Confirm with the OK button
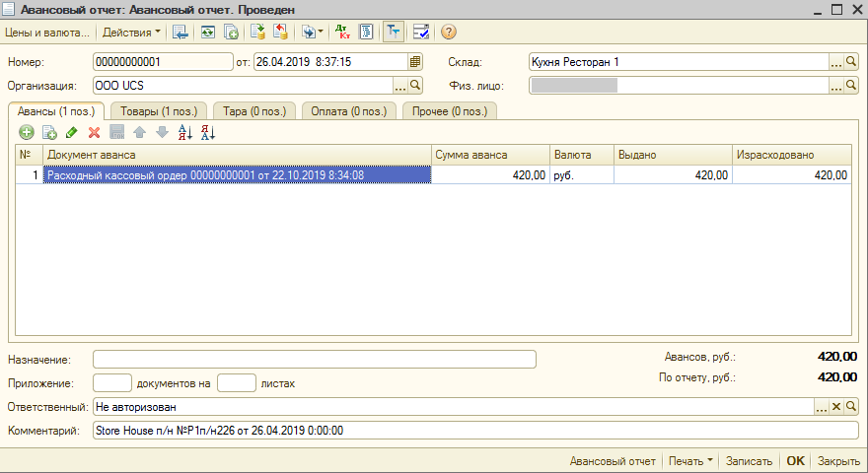The height and width of the screenshot is (473, 868). [795, 461]
